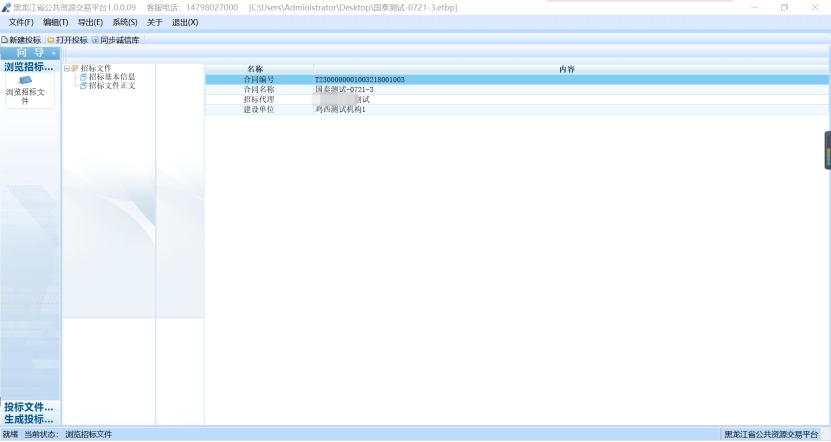Click the 内容 column header

(x=567, y=69)
